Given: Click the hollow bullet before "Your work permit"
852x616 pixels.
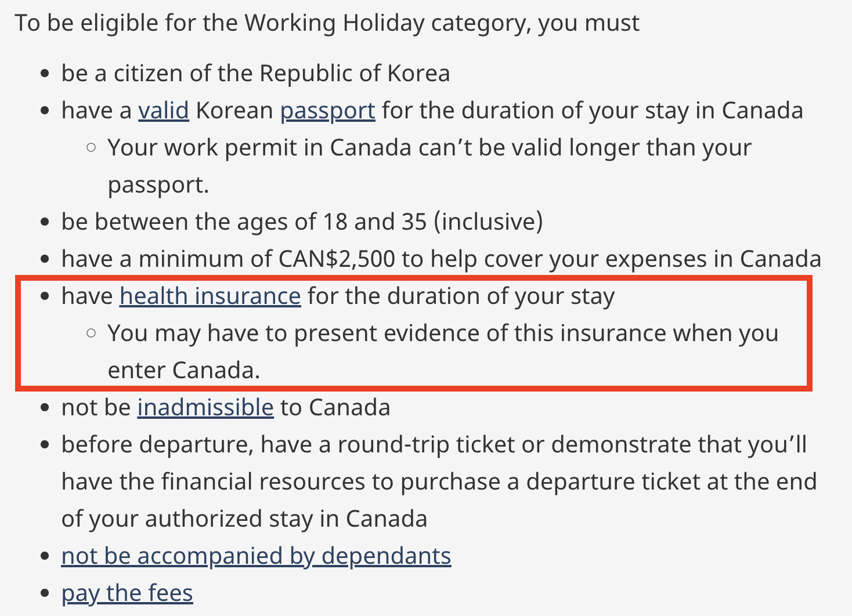Looking at the screenshot, I should [x=91, y=148].
